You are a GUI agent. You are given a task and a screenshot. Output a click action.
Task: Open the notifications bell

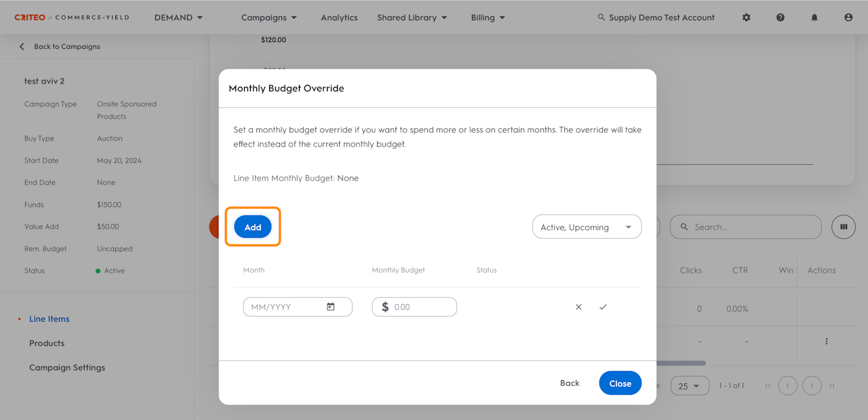click(x=814, y=18)
